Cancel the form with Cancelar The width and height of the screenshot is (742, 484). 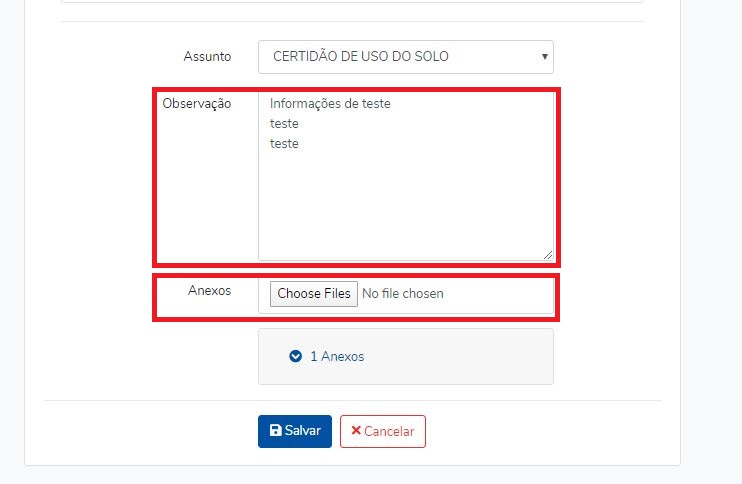coord(382,431)
